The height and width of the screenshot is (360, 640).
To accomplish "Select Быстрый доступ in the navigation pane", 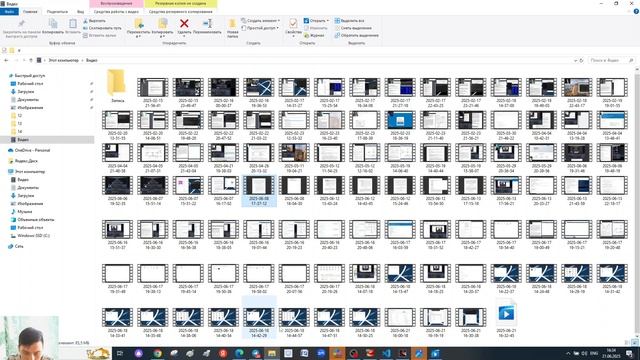I will click(x=29, y=76).
